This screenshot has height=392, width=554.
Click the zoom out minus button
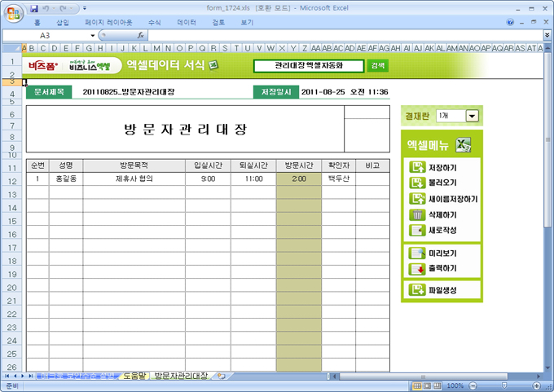pos(473,386)
